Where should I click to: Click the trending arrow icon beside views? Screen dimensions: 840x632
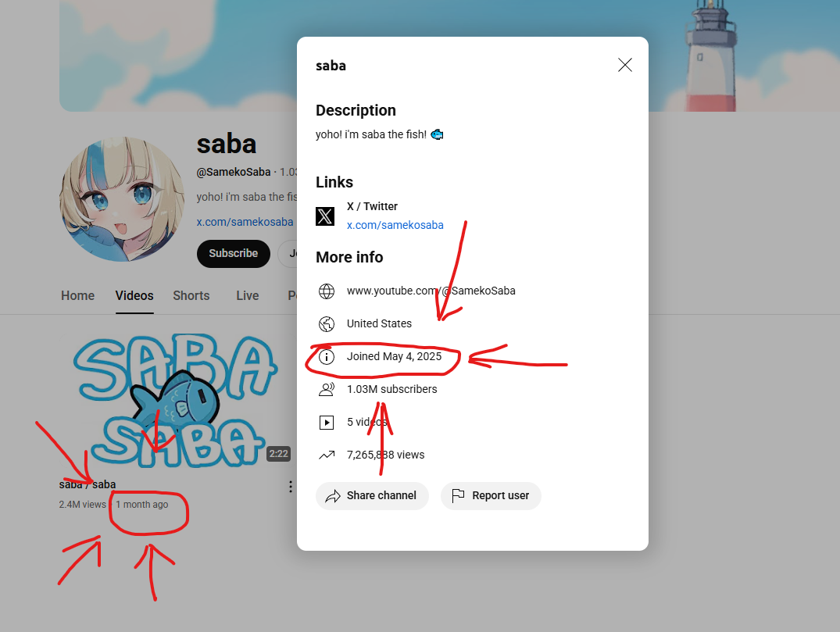[x=327, y=455]
